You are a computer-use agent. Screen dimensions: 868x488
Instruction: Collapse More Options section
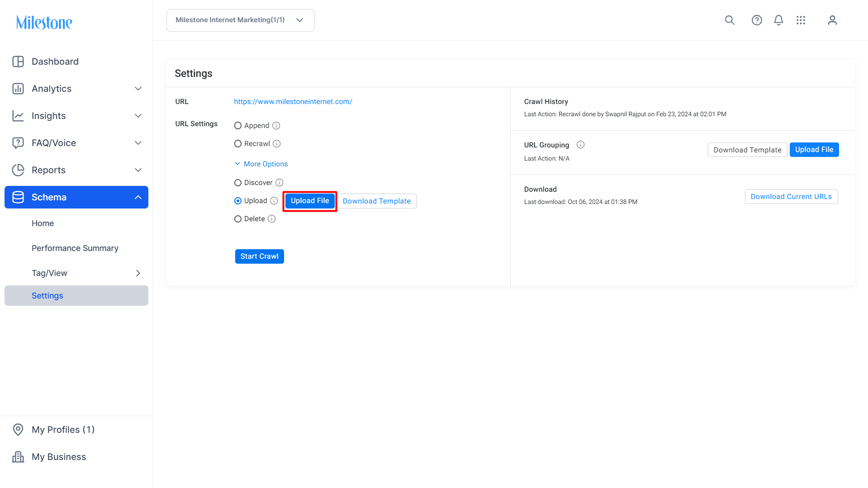[x=261, y=164]
